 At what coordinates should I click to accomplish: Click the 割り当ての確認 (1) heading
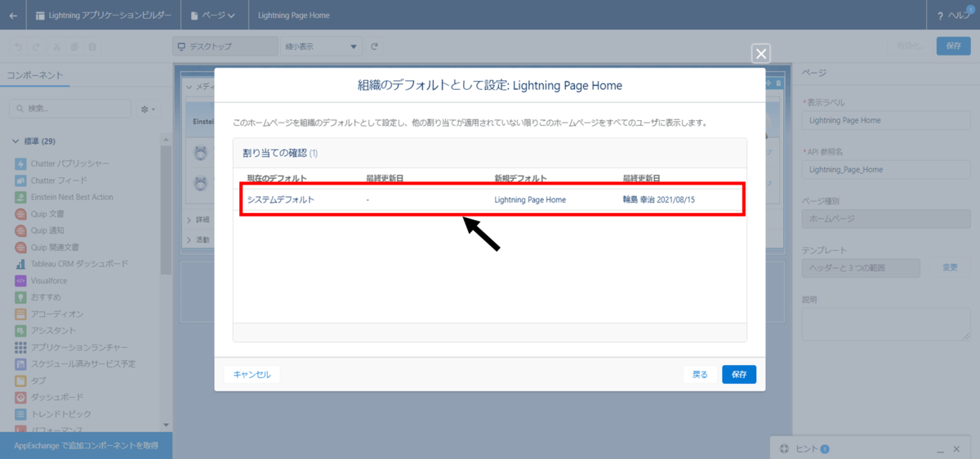pyautogui.click(x=280, y=153)
